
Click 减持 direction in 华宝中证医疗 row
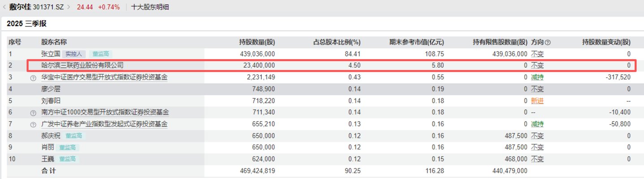537,77
